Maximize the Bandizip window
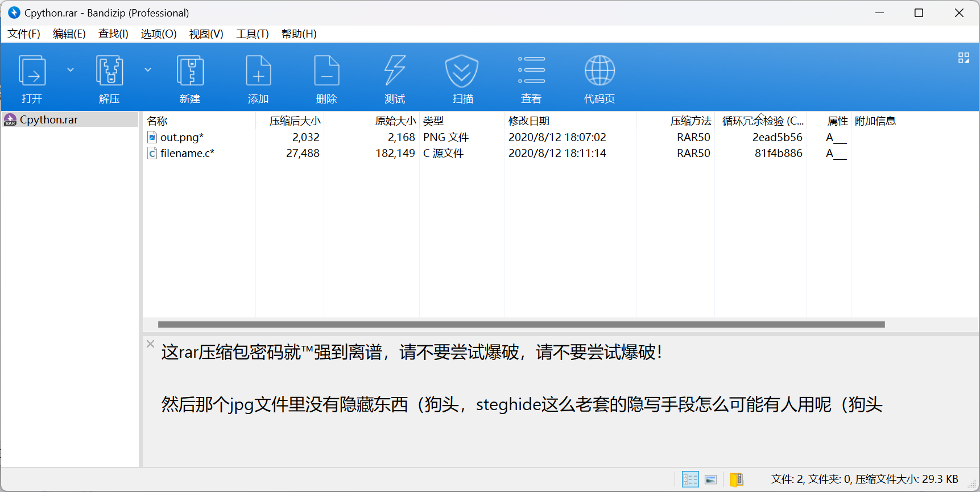980x492 pixels. tap(919, 13)
